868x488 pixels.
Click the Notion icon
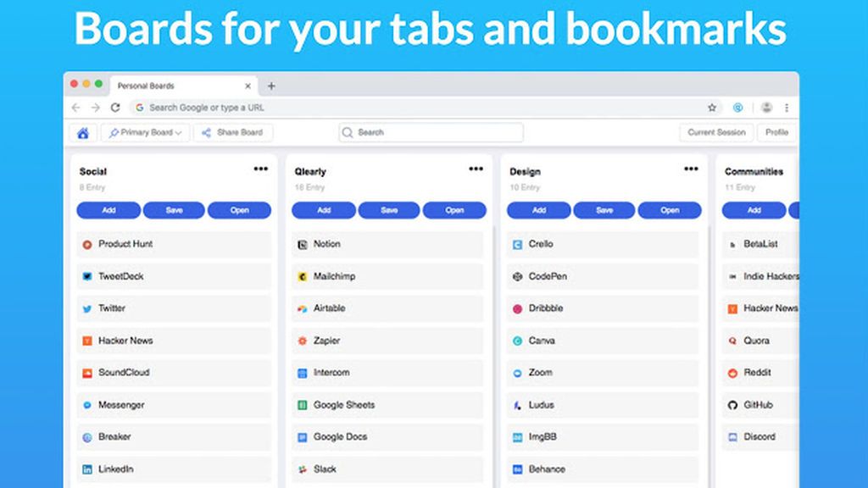tap(303, 245)
